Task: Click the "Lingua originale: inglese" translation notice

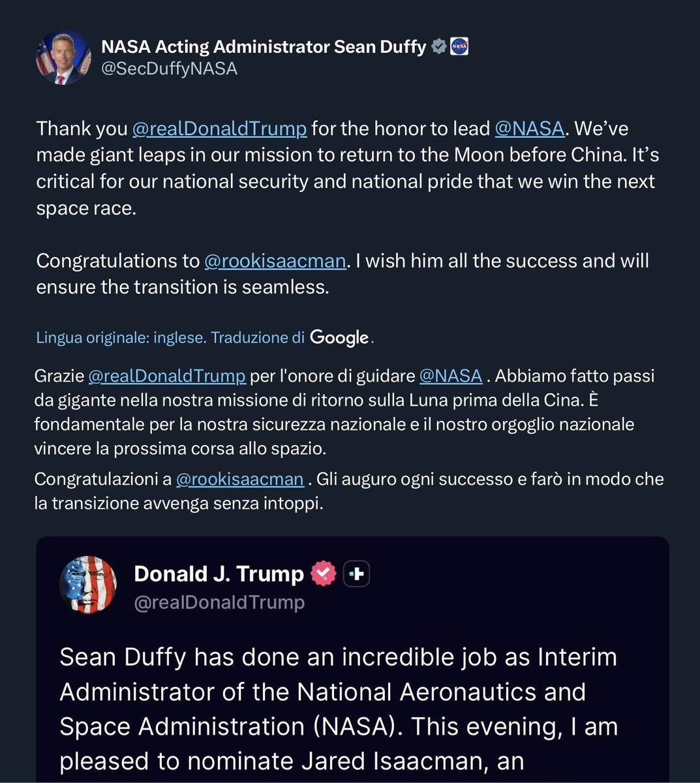Action: [121, 337]
